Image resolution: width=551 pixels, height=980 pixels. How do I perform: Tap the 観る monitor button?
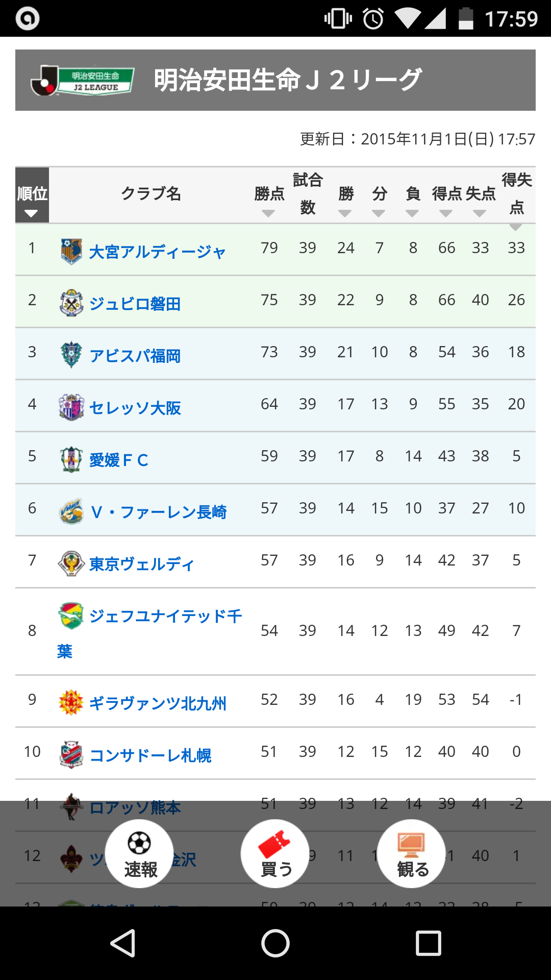411,853
